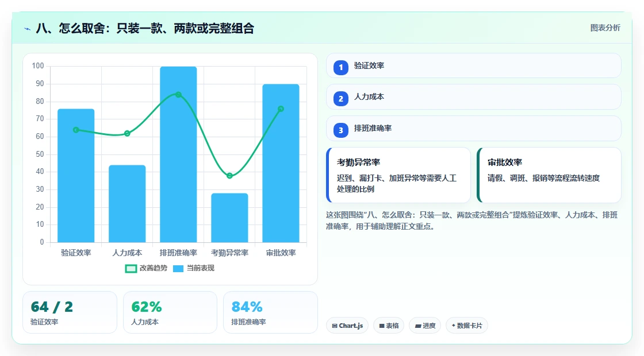The height and width of the screenshot is (356, 644).
Task: Select the Chart.js tag
Action: point(347,326)
